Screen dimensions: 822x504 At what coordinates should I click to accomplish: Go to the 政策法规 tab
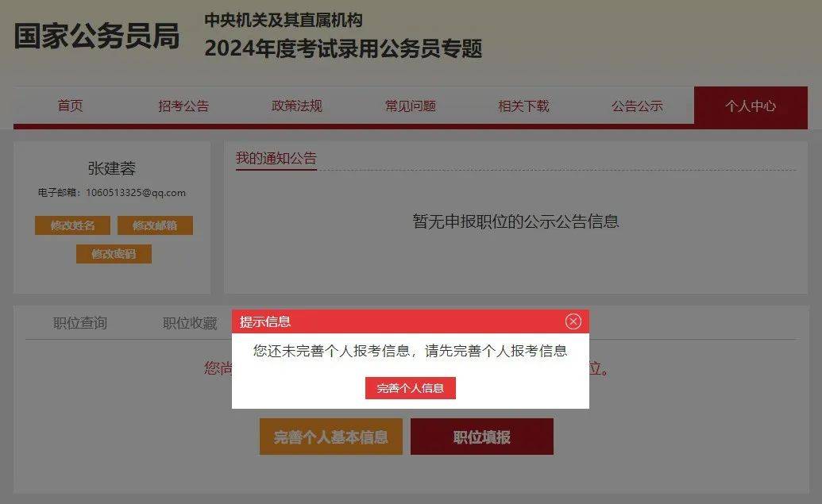[297, 106]
